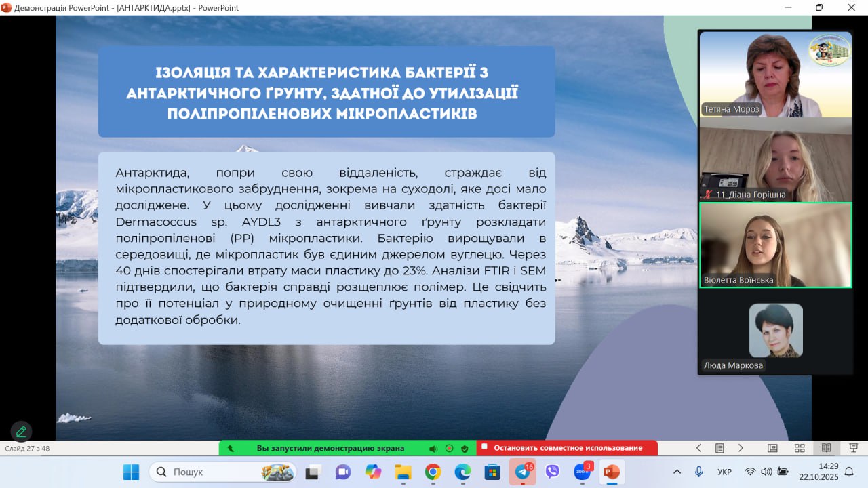
Task: Open the volume control in system tray
Action: point(766,472)
